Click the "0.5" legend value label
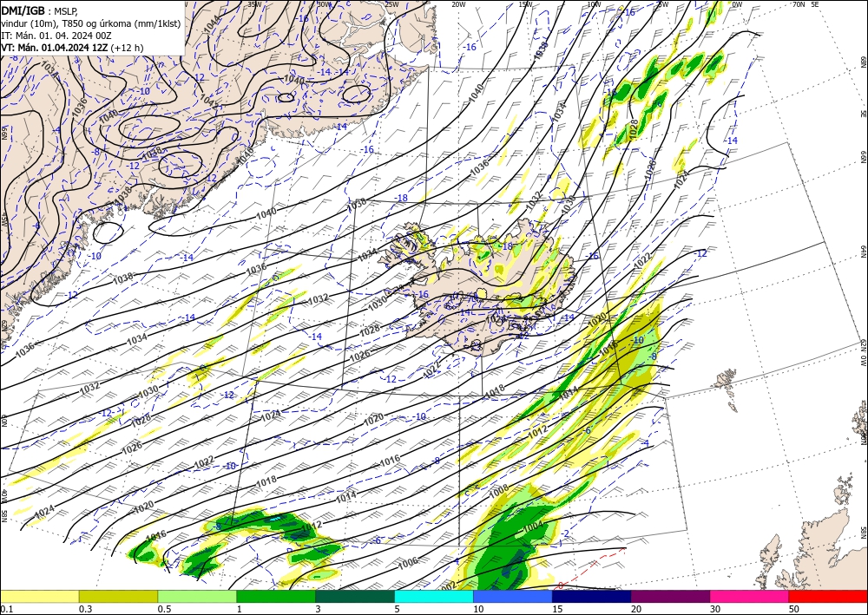Image resolution: width=868 pixels, height=615 pixels. (x=164, y=609)
